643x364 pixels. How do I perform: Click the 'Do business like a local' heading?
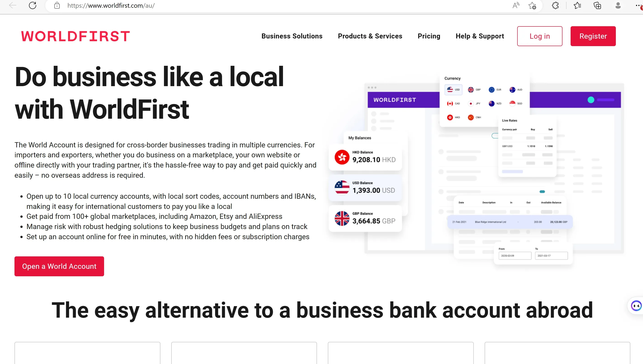click(149, 93)
